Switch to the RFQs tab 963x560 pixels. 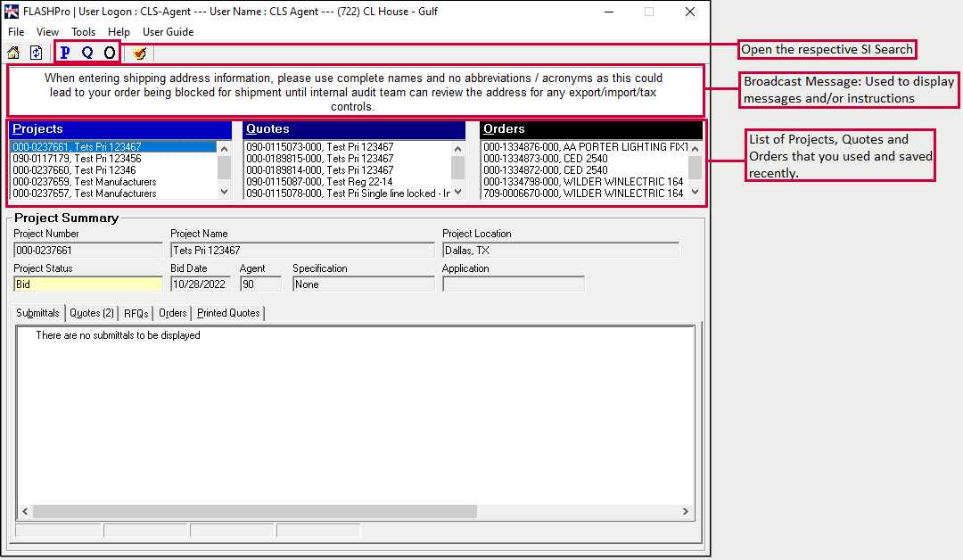point(136,313)
